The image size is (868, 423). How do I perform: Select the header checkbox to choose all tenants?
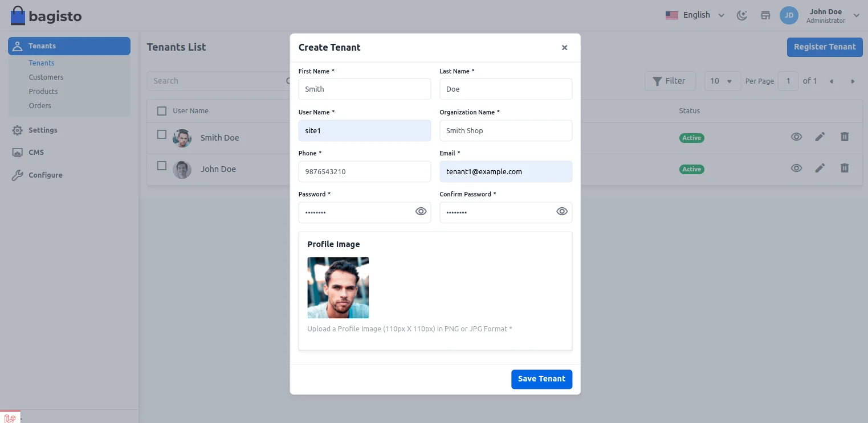tap(162, 110)
